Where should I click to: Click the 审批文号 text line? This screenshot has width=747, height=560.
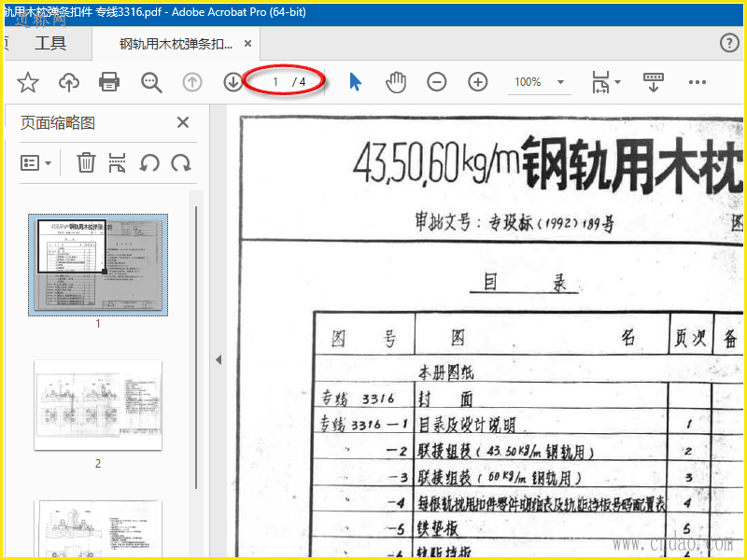(x=514, y=223)
